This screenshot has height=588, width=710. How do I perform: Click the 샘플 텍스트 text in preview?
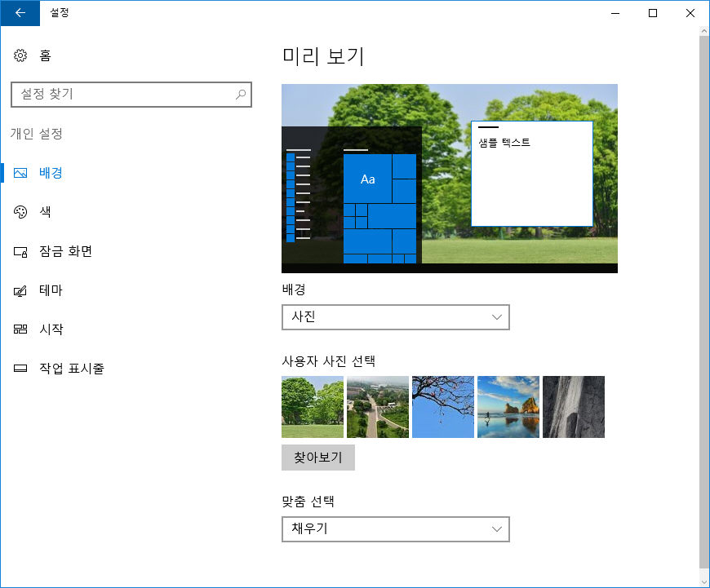tap(504, 143)
